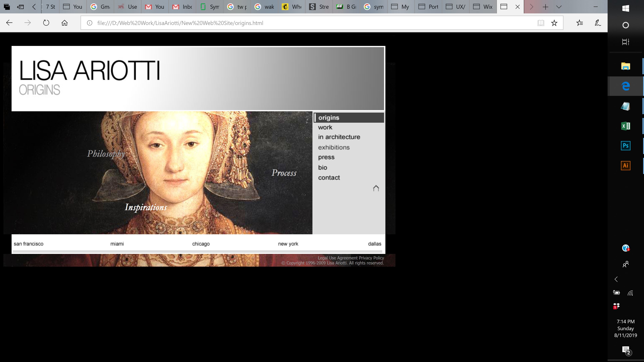Click the Inspirations link on painting

(x=146, y=207)
